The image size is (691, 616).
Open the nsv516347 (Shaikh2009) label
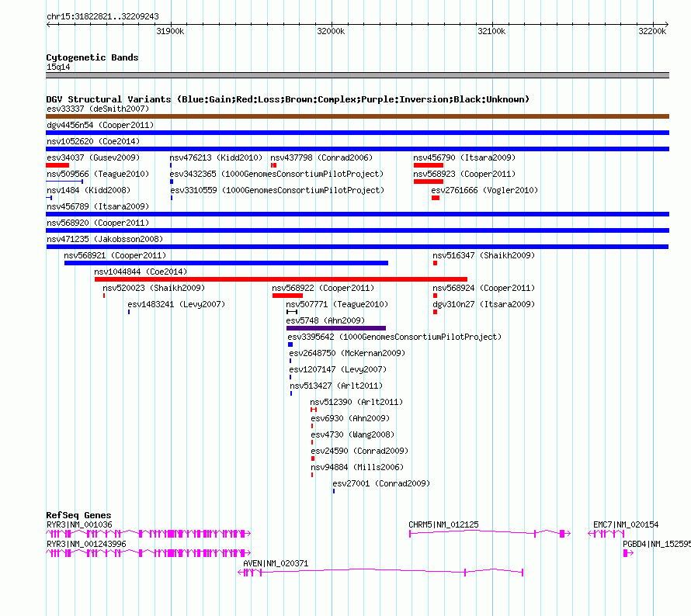484,255
